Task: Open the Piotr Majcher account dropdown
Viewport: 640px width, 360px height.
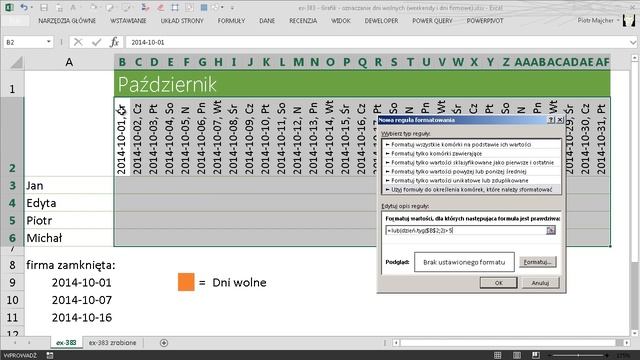Action: (618, 20)
